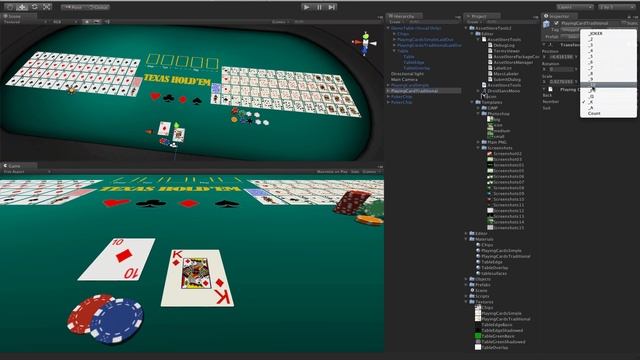The height and width of the screenshot is (360, 640).
Task: Select the SubmitDialog script icon
Action: (x=490, y=80)
